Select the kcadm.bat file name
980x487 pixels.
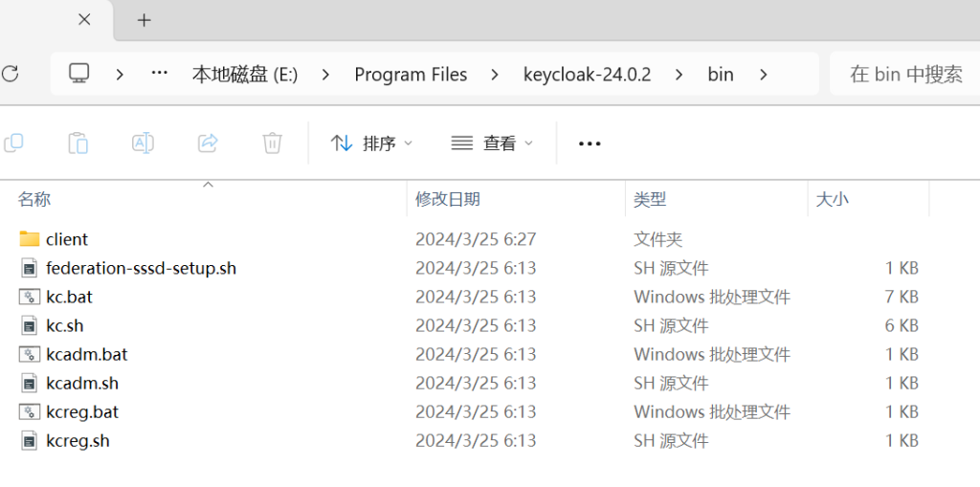pyautogui.click(x=87, y=354)
